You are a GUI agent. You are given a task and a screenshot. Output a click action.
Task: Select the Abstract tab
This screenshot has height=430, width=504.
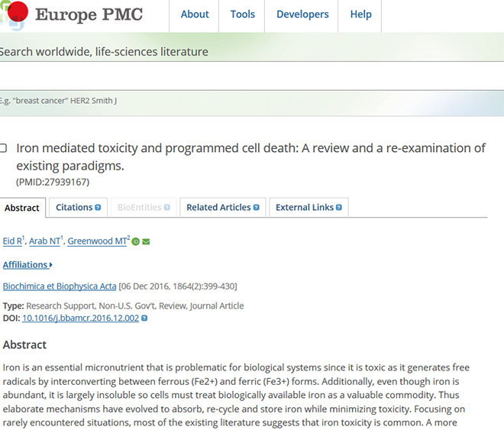(22, 208)
